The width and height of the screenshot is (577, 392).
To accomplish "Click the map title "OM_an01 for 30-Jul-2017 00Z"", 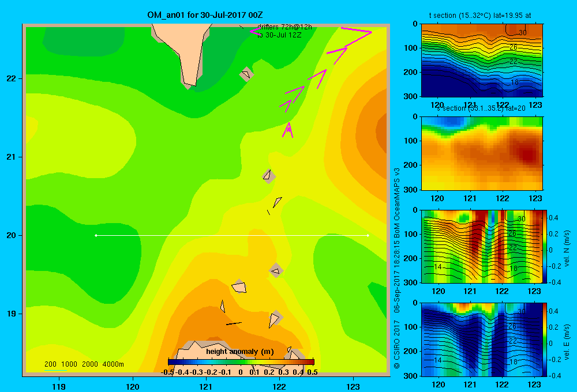I will 205,15.
